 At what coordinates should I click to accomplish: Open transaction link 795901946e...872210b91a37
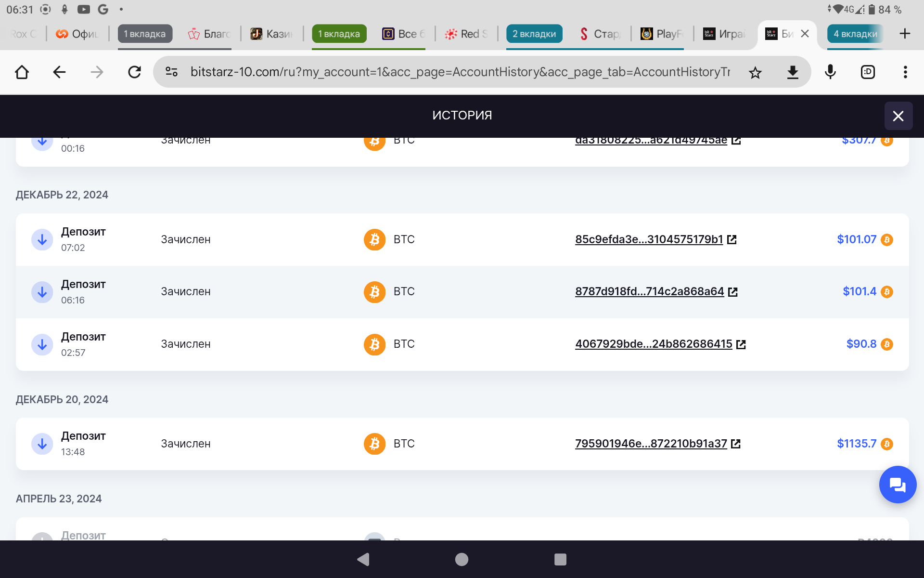click(x=651, y=444)
